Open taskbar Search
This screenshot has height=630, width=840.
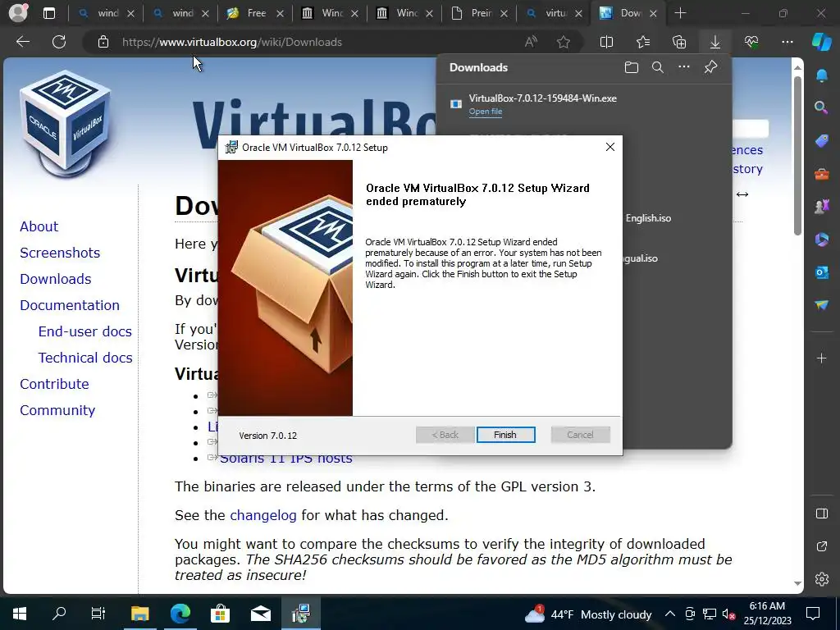(x=59, y=614)
